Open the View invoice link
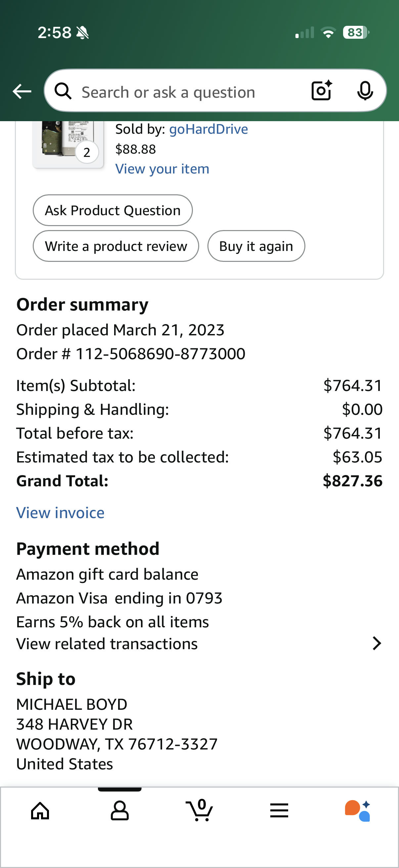This screenshot has height=868, width=399. click(x=60, y=513)
